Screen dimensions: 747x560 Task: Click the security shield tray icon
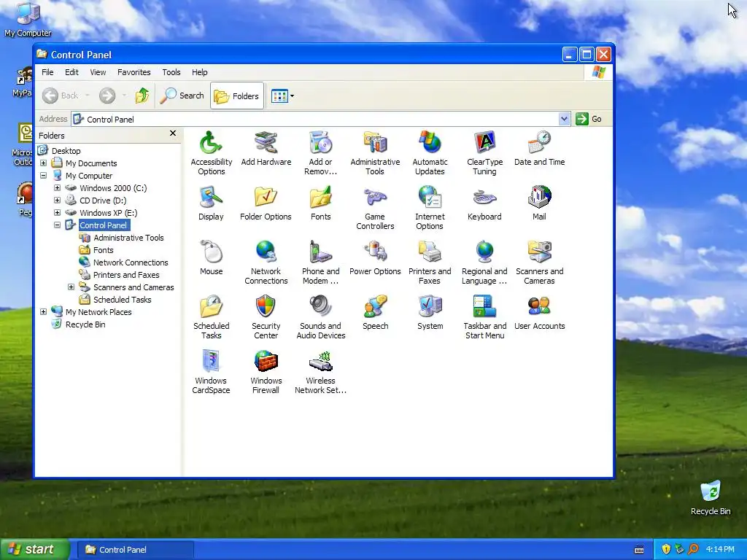[x=666, y=549]
